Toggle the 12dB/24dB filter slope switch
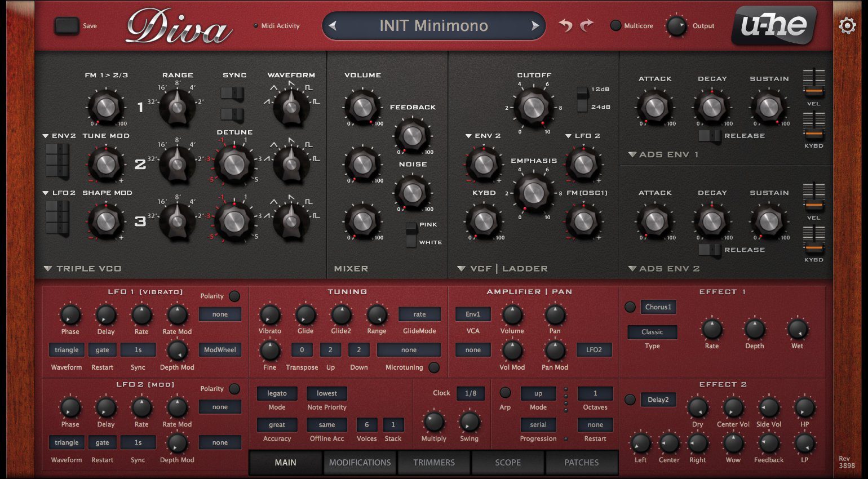This screenshot has height=479, width=868. (582, 98)
